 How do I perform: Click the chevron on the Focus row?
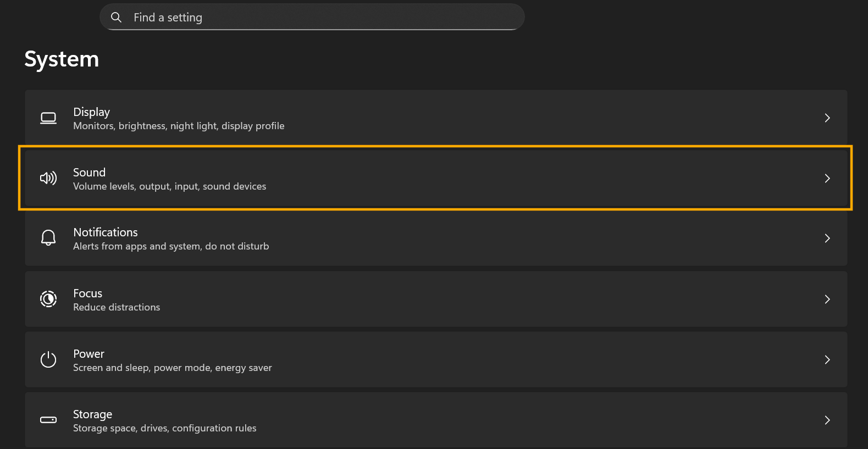click(x=827, y=299)
